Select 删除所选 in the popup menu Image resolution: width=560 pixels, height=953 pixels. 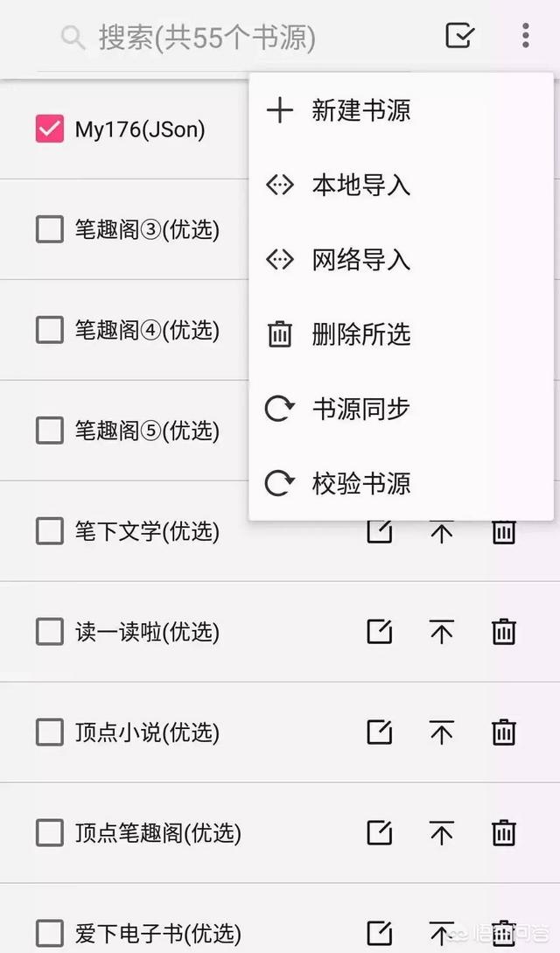401,334
